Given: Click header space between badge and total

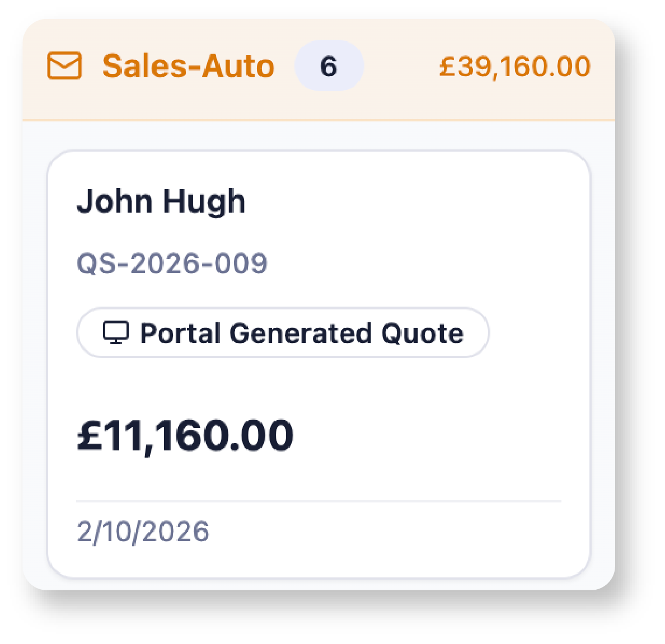Looking at the screenshot, I should pyautogui.click(x=400, y=66).
